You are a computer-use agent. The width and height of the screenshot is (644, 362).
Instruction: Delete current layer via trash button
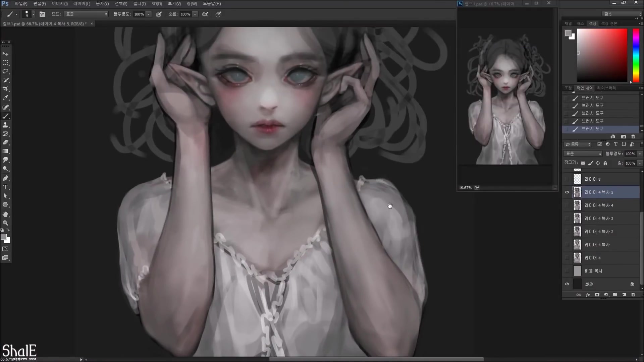(x=633, y=295)
